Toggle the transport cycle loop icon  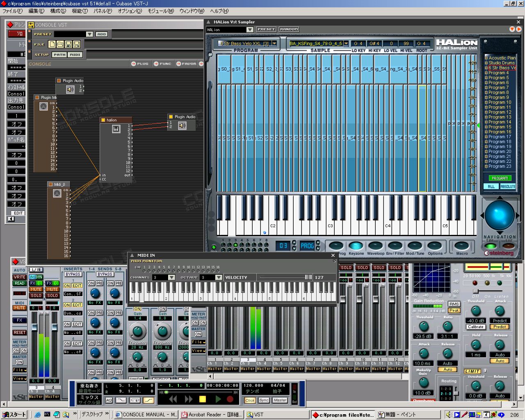click(135, 400)
